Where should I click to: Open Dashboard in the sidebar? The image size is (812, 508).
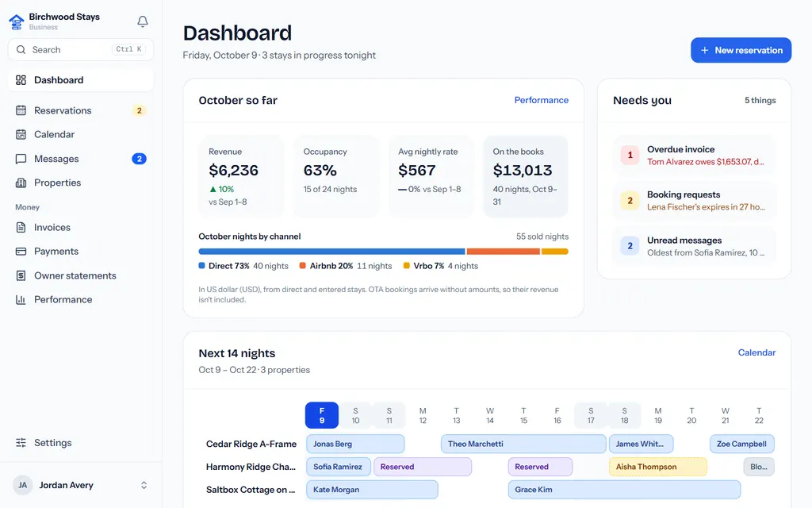point(81,80)
